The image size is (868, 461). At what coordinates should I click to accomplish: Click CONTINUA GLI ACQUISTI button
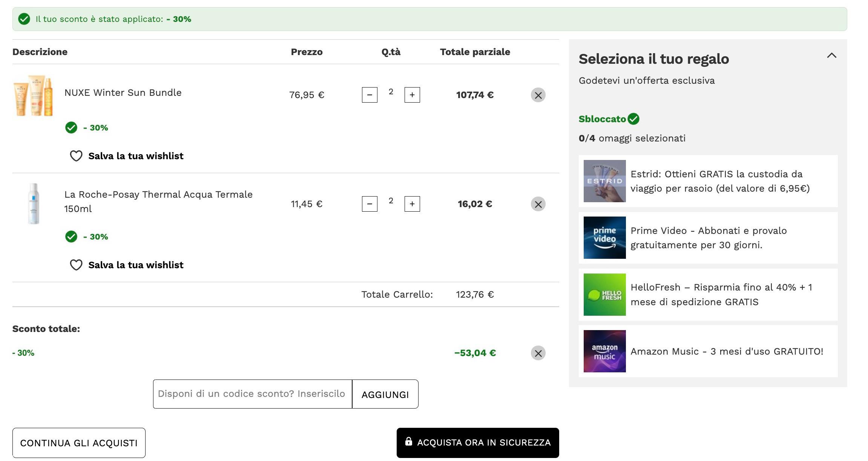[x=79, y=443]
